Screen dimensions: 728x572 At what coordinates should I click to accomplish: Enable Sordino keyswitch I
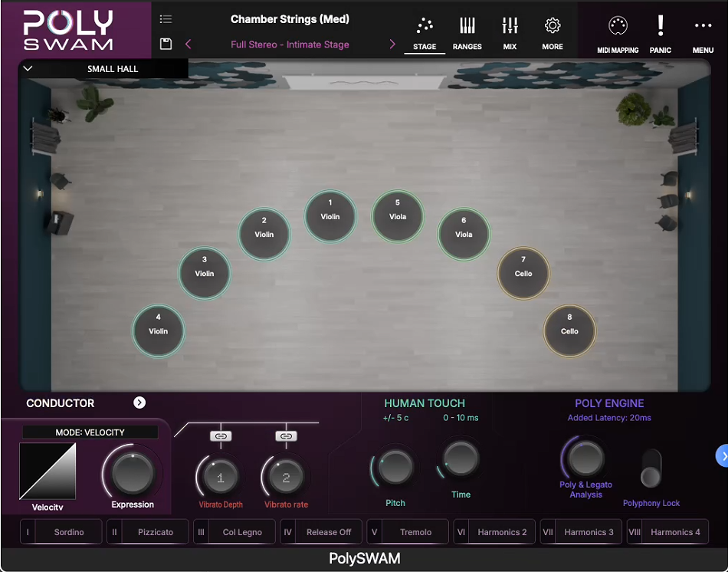click(61, 531)
